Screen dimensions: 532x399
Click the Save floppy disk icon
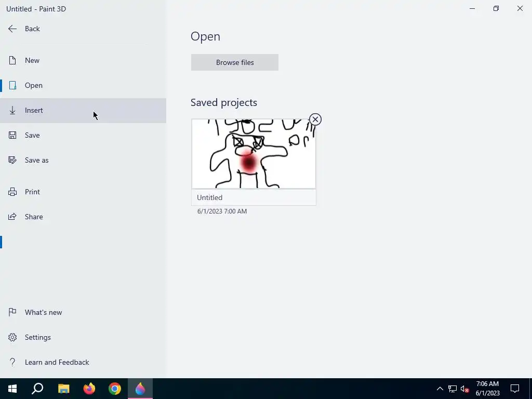12,135
